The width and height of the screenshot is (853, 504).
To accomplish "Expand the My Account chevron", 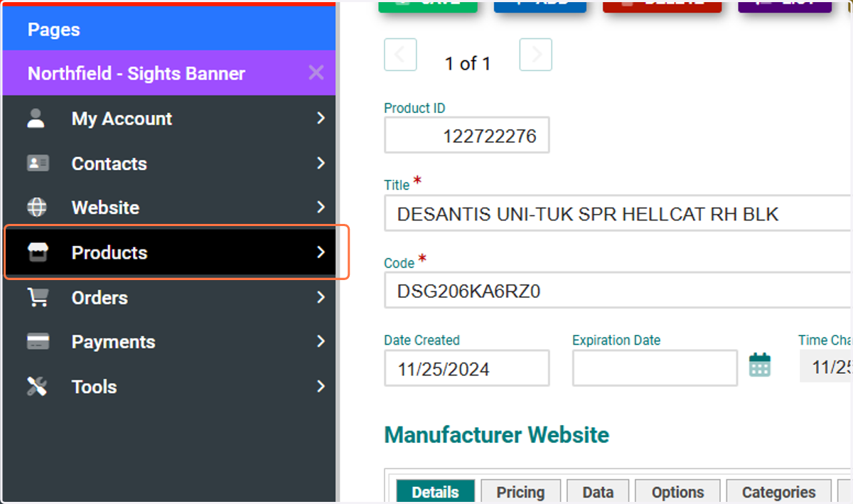I will tap(321, 118).
